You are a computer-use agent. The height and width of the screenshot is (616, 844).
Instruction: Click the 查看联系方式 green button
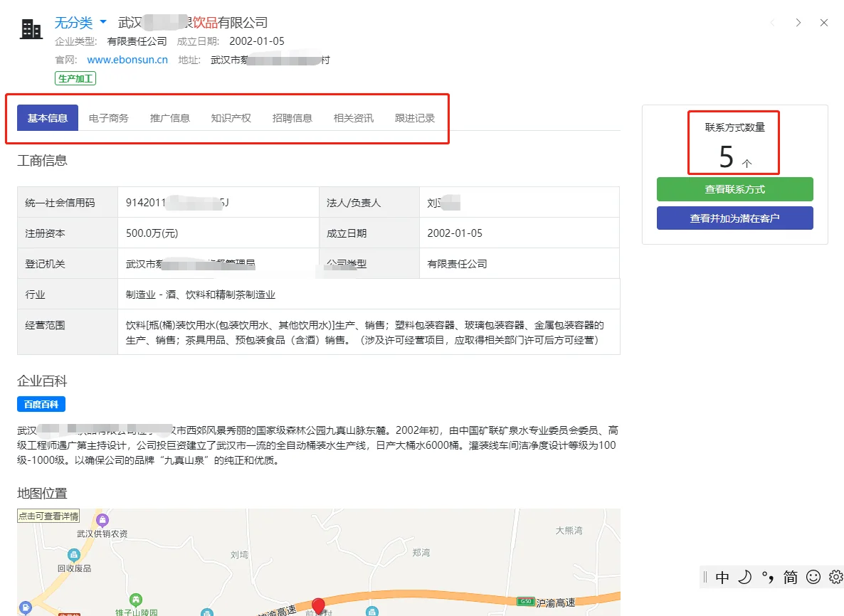734,189
